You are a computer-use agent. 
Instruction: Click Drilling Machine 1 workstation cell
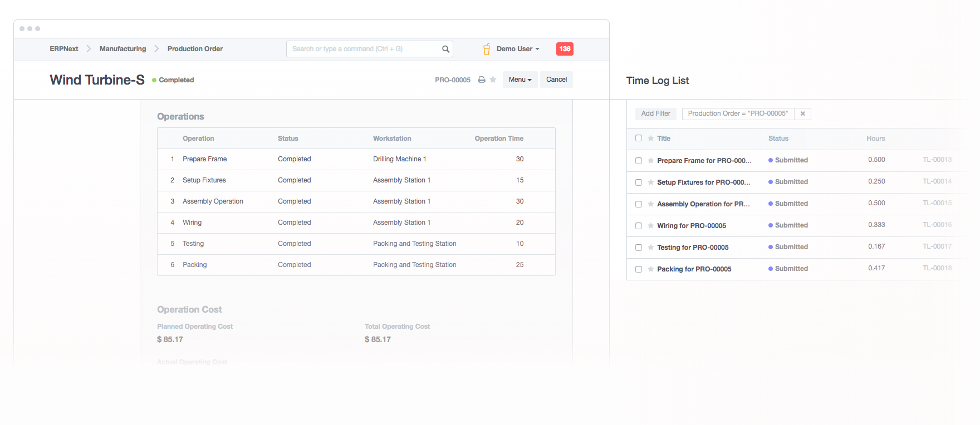pos(399,159)
